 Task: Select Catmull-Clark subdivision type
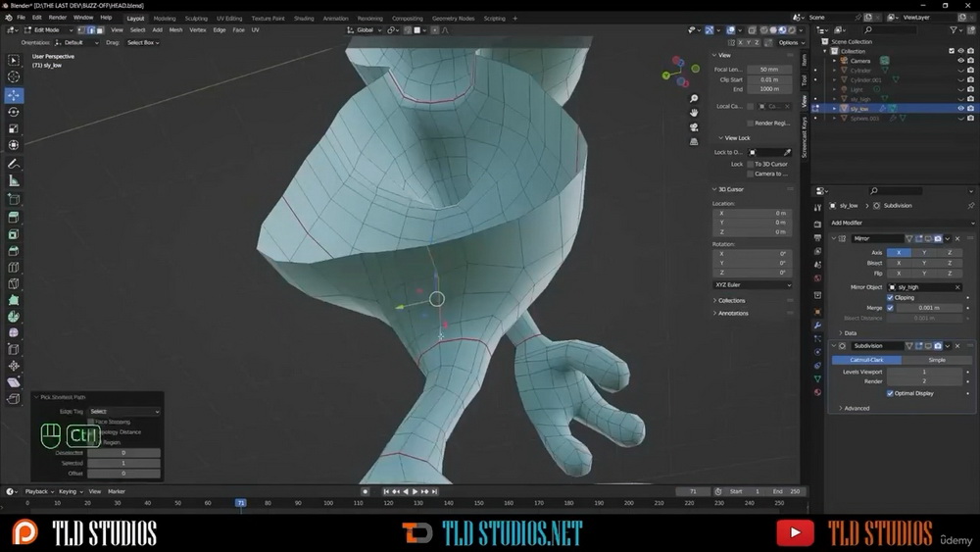point(866,360)
